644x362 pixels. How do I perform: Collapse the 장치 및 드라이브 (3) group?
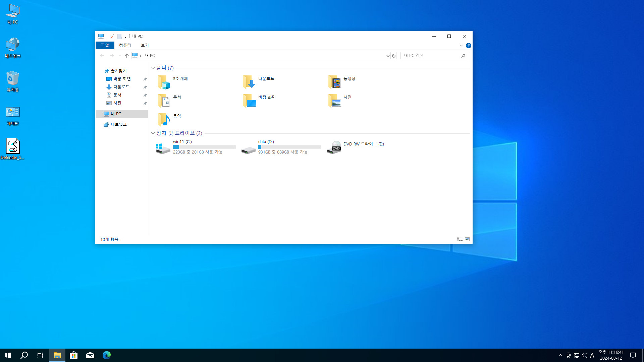(153, 133)
